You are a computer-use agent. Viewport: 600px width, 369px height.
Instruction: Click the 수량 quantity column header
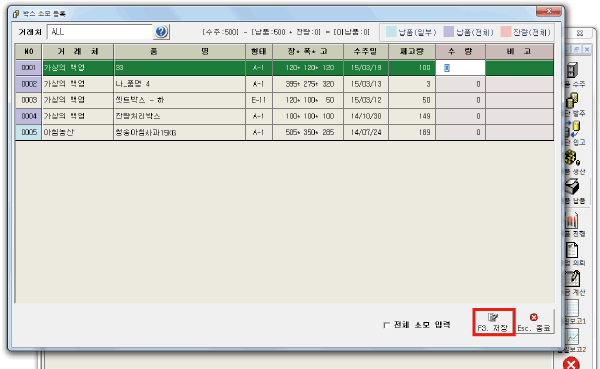pos(460,51)
